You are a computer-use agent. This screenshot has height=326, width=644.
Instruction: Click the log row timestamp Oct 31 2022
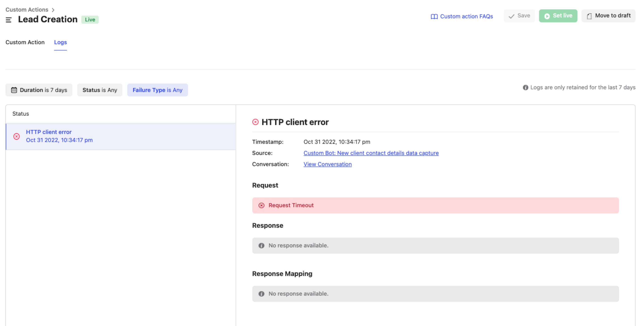tap(59, 140)
